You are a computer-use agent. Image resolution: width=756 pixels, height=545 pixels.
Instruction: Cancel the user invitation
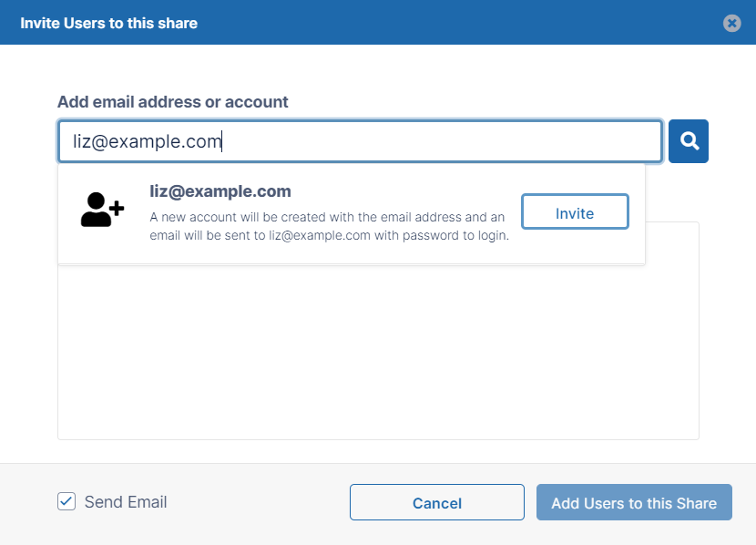436,502
